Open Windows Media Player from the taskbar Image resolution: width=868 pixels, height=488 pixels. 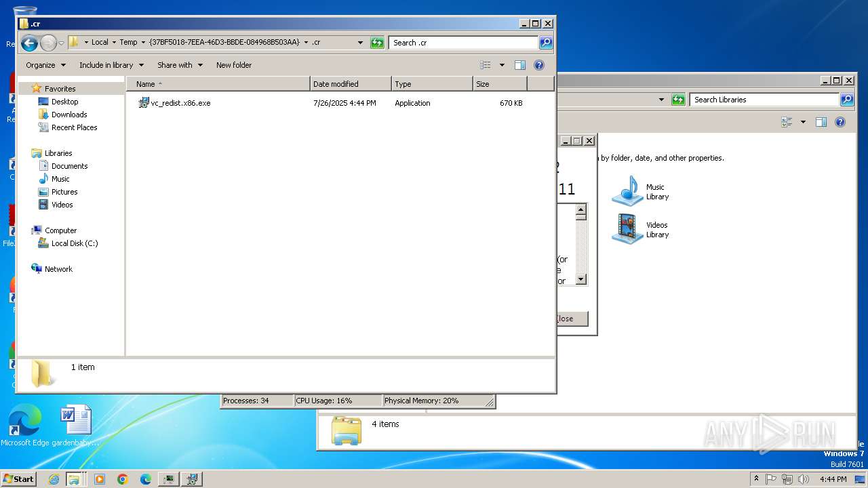click(x=100, y=479)
